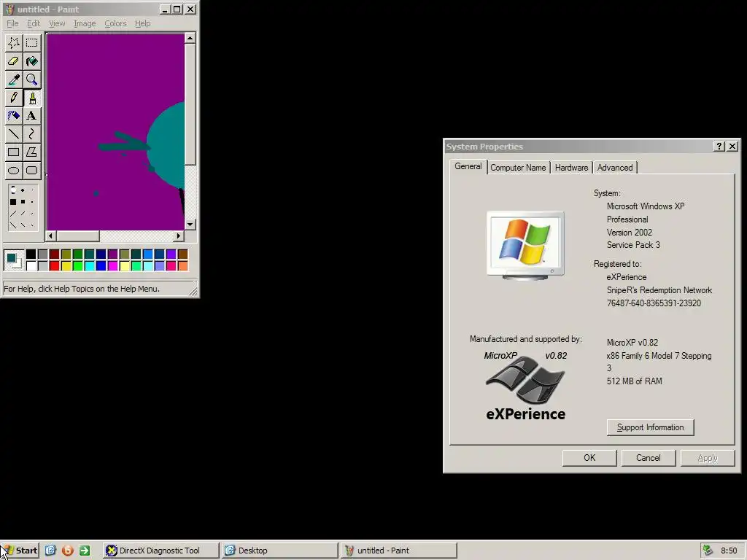Open the Image menu in Paint
This screenshot has width=747, height=560.
click(85, 23)
